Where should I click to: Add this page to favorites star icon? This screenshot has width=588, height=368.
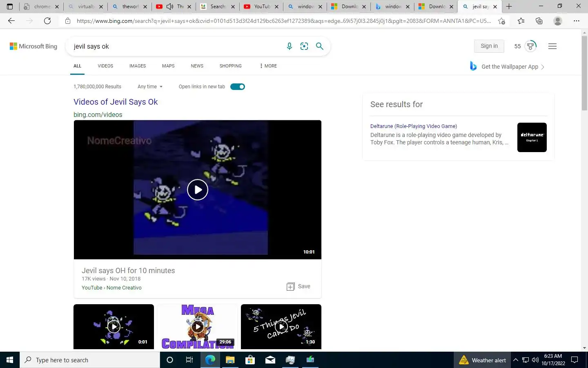click(x=502, y=21)
